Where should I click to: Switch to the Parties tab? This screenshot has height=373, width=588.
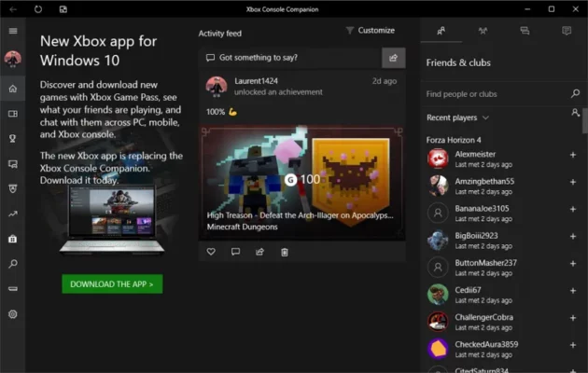pyautogui.click(x=483, y=31)
